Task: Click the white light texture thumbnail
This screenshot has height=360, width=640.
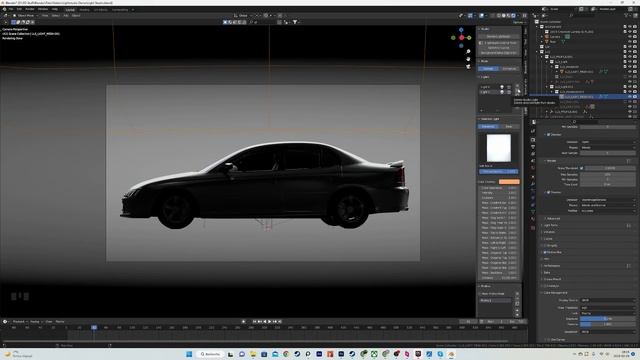Action: coord(498,148)
